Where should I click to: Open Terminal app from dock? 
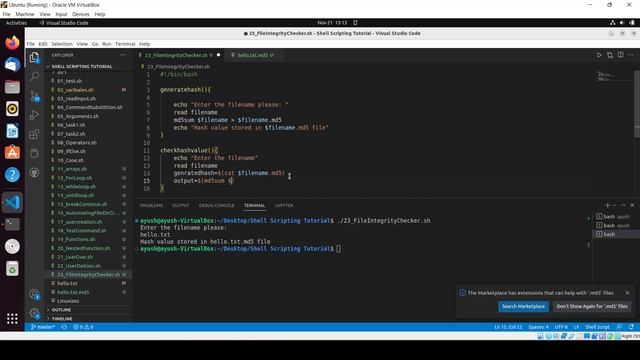(x=12, y=224)
